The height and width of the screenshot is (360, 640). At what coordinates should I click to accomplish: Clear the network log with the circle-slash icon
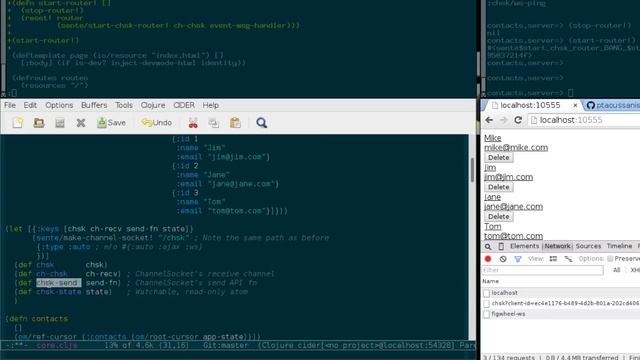[503, 259]
